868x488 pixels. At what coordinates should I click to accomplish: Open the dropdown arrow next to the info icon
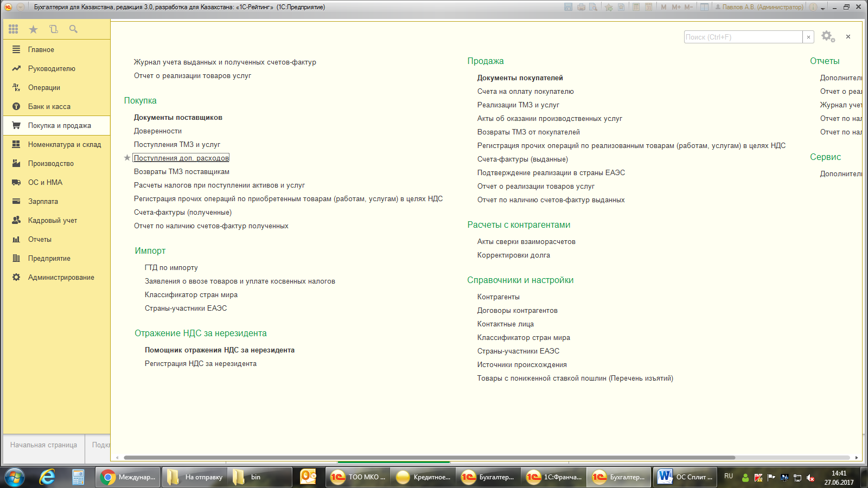point(822,8)
